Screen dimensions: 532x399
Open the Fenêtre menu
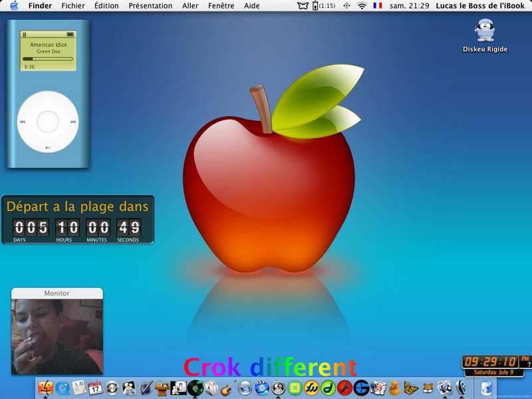(221, 6)
